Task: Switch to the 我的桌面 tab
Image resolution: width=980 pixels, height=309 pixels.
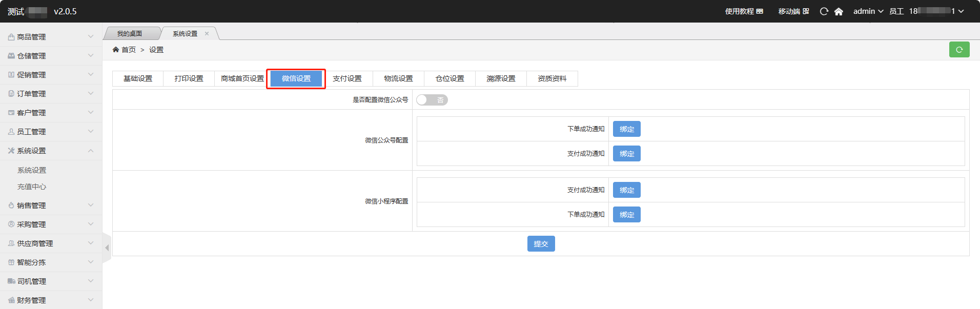Action: tap(130, 34)
